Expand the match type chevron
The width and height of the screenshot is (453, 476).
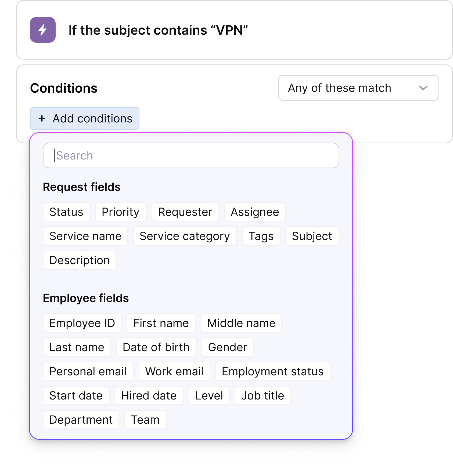coord(423,88)
